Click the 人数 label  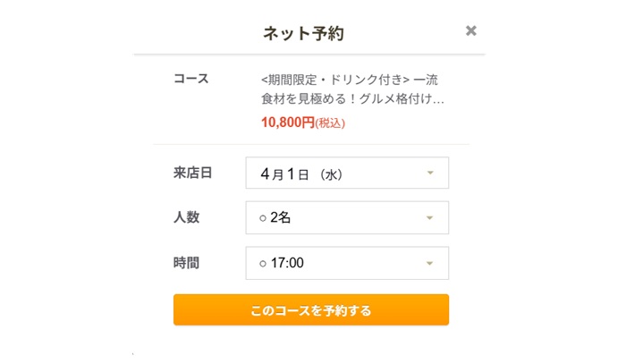click(185, 217)
